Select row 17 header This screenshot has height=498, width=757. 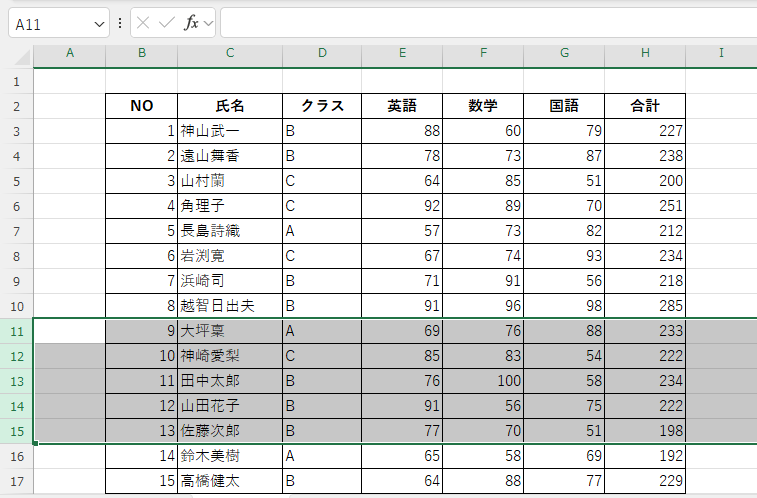[x=16, y=482]
